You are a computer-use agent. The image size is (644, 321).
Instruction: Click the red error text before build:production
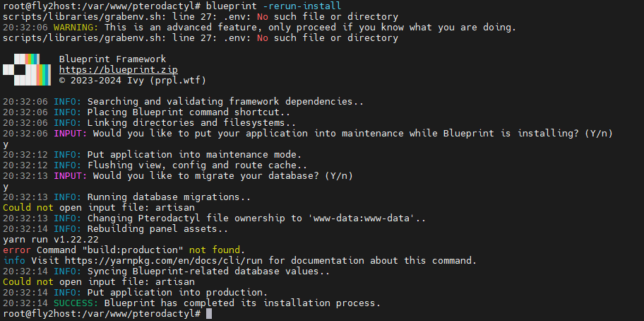click(x=17, y=250)
